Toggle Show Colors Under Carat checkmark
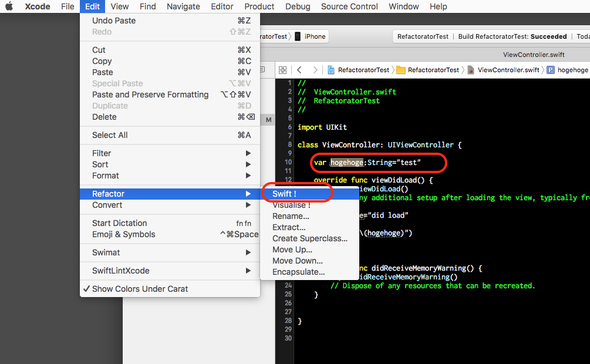The height and width of the screenshot is (364, 590). click(x=86, y=289)
